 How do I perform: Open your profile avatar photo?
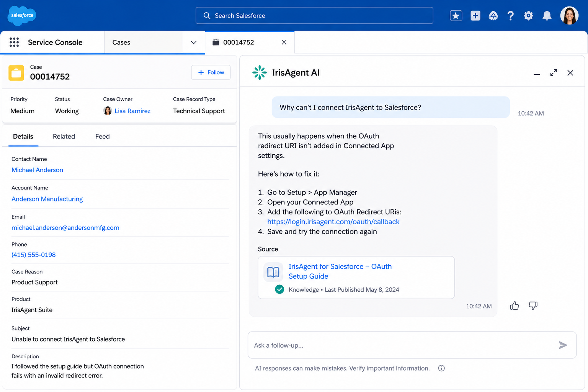click(569, 15)
